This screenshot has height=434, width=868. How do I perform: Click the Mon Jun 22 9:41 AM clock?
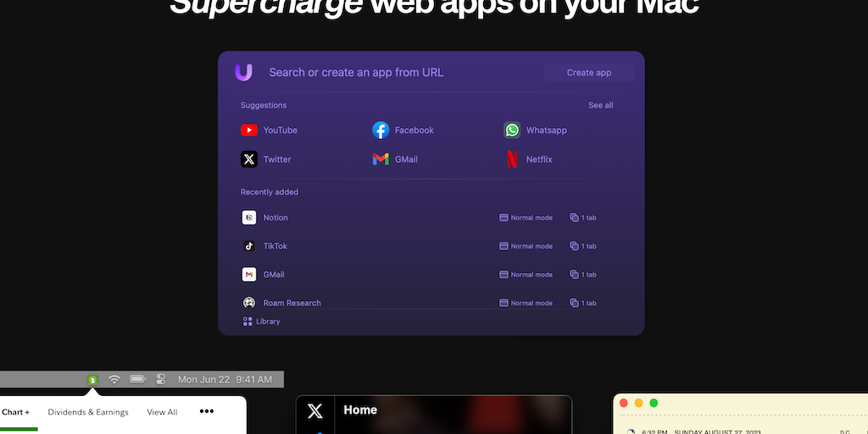pos(225,380)
